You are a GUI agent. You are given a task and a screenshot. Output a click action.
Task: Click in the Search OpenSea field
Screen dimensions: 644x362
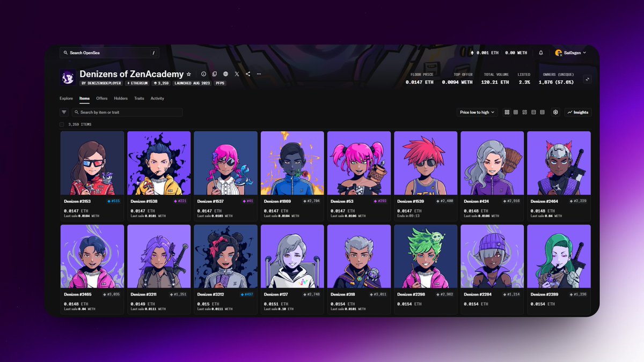pos(109,53)
